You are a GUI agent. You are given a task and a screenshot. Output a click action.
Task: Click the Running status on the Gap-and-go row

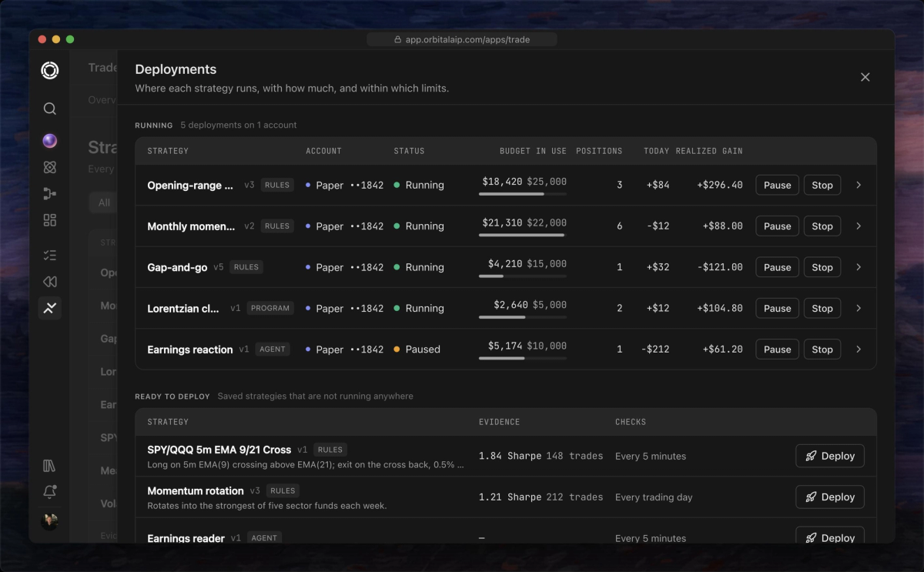tap(419, 267)
